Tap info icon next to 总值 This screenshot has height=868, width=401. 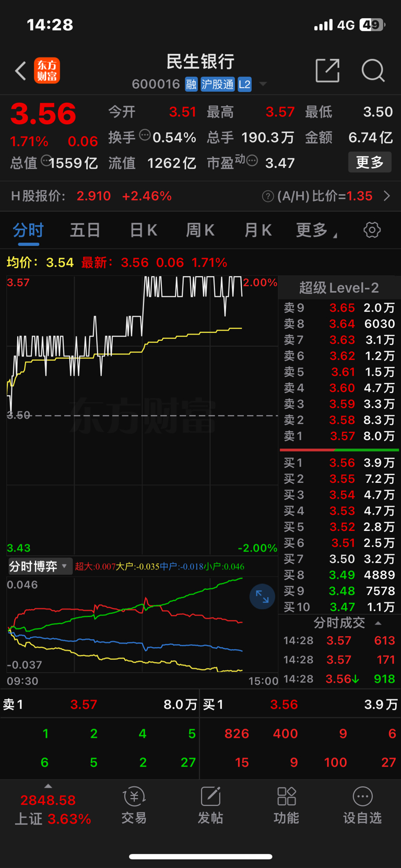(x=46, y=161)
